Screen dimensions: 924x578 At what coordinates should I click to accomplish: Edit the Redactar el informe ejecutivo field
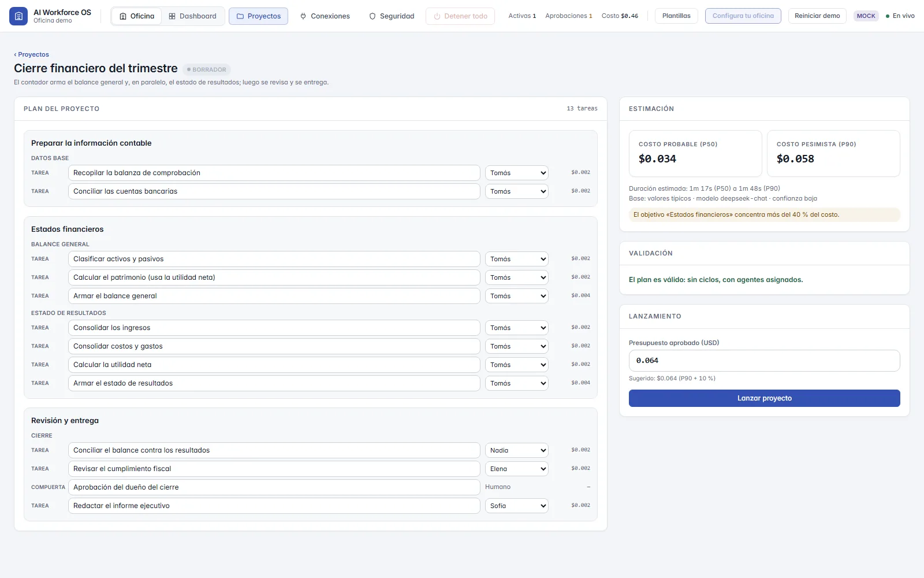click(x=274, y=506)
